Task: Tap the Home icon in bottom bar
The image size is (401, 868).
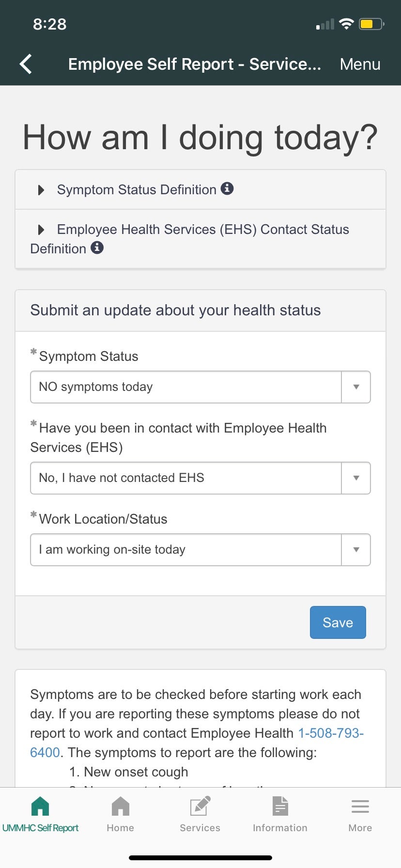Action: pos(120,806)
